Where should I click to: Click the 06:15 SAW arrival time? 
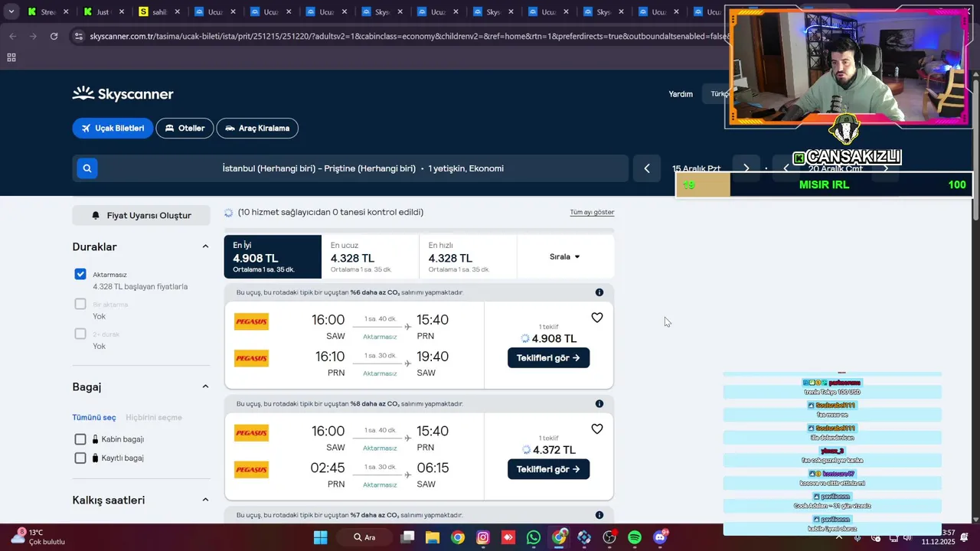pyautogui.click(x=433, y=468)
